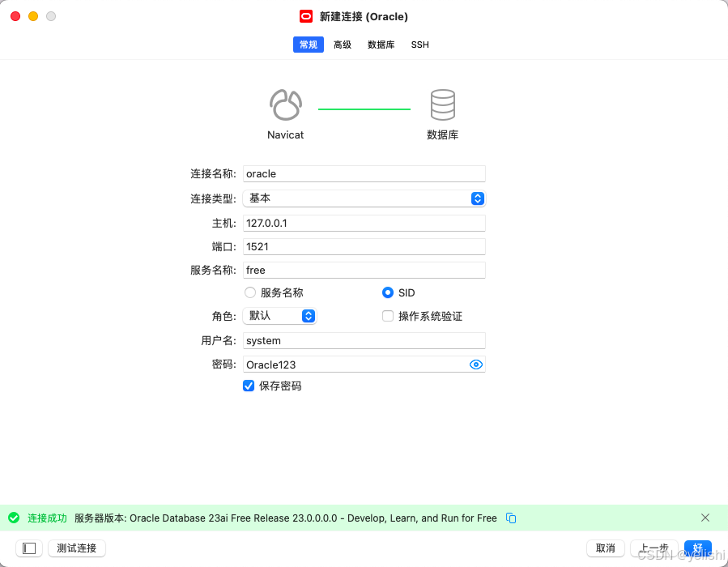Switch to the 常规 tab
Image resolution: width=728 pixels, height=567 pixels.
point(309,45)
